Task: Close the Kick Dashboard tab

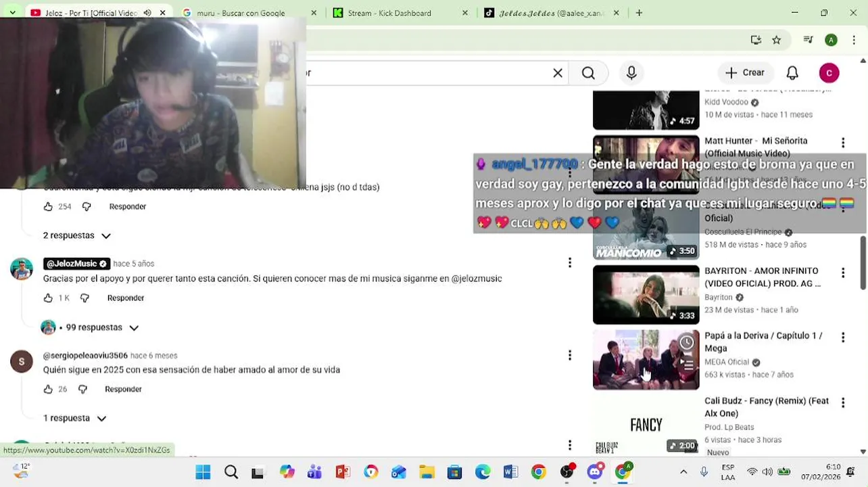Action: coord(464,13)
